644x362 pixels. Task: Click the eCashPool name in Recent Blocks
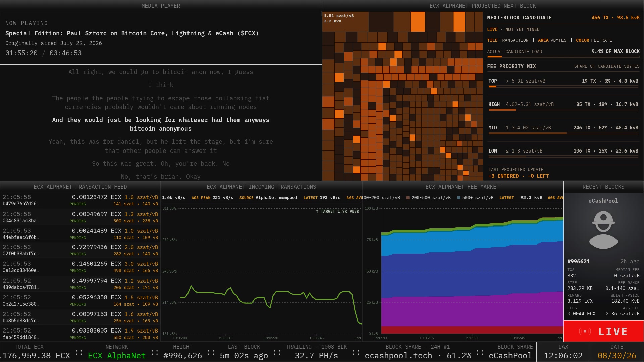pos(603,201)
